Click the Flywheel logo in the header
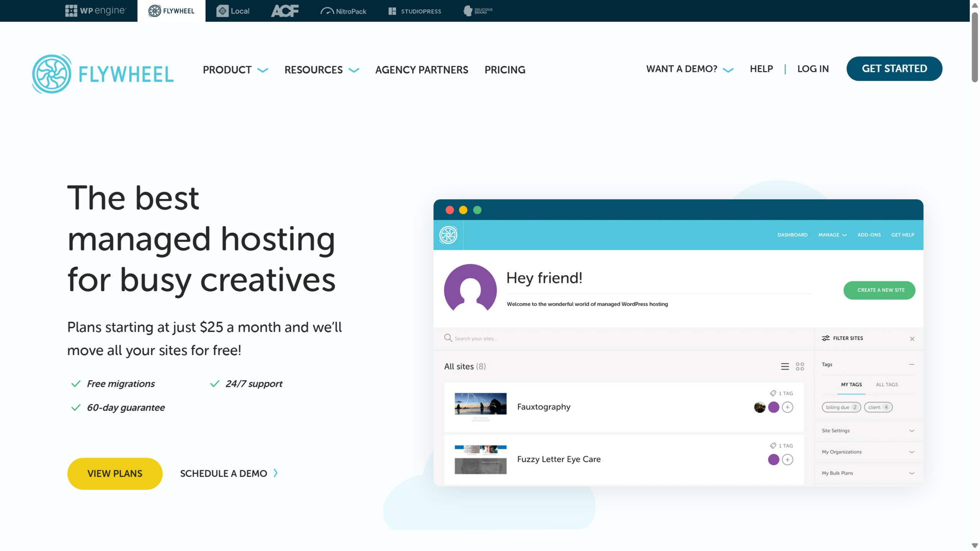 click(103, 74)
